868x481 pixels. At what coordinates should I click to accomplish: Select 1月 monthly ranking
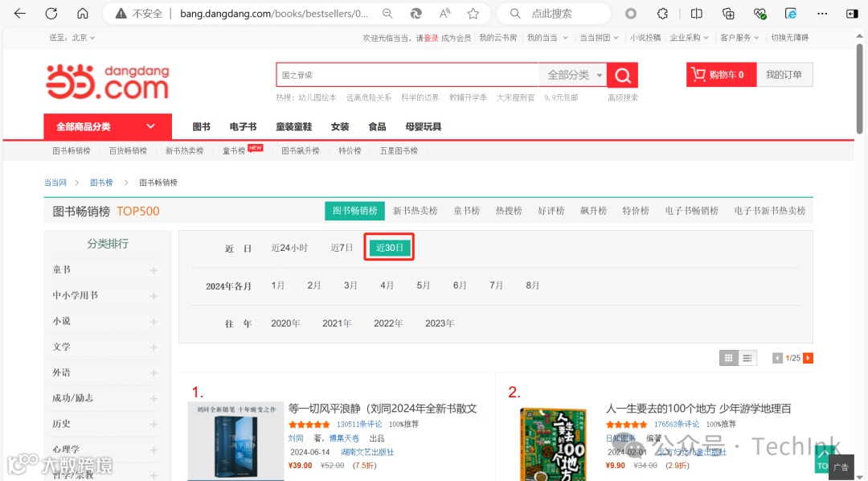point(278,286)
